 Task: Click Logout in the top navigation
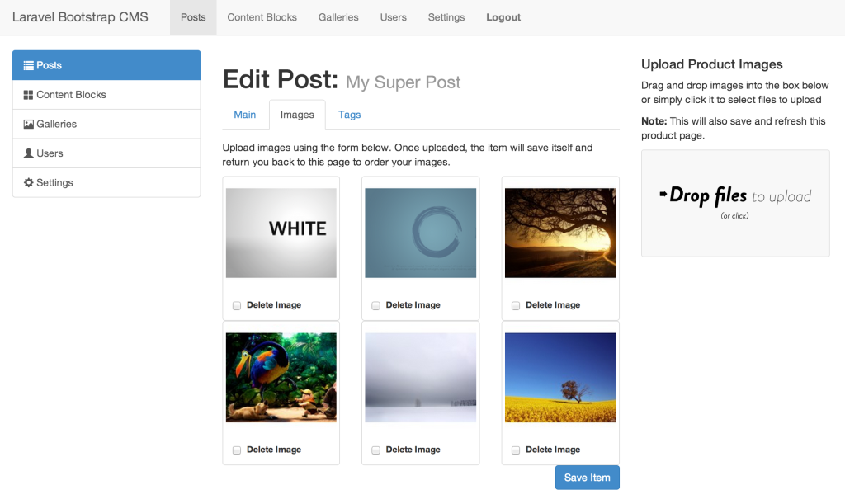click(503, 17)
